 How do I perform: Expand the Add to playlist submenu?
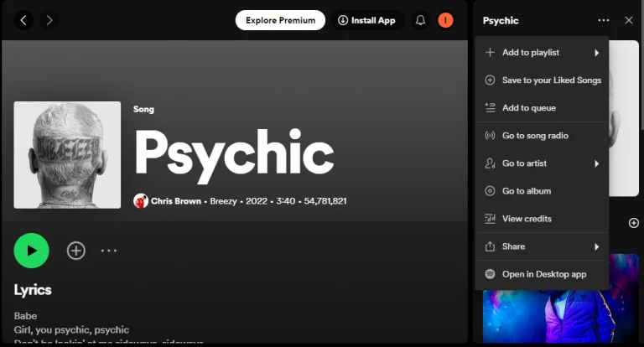click(542, 53)
